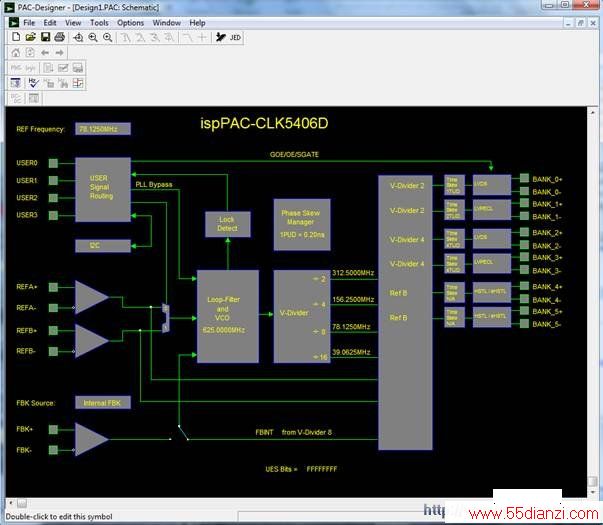Click the ispPAC-CLK5406D title
Image resolution: width=603 pixels, height=525 pixels.
264,123
